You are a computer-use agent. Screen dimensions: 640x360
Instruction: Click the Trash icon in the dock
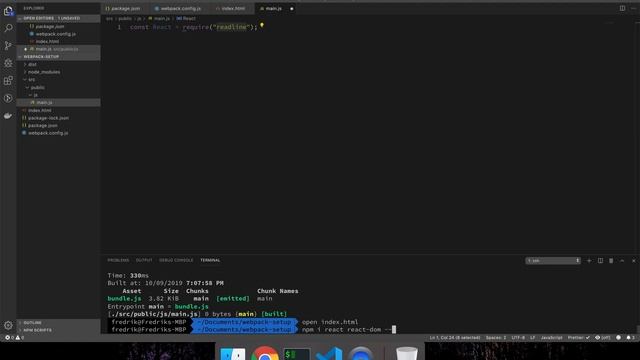407,353
